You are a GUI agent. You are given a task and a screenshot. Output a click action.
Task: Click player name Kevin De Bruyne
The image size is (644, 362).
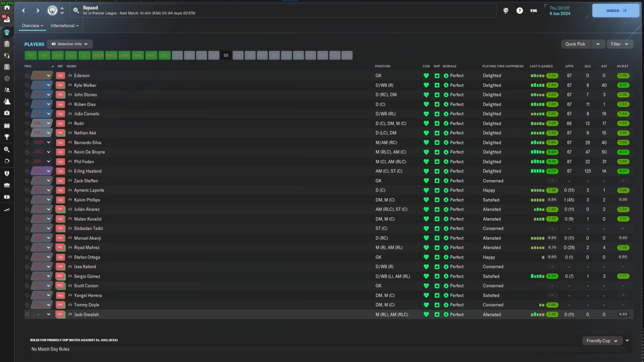[89, 152]
